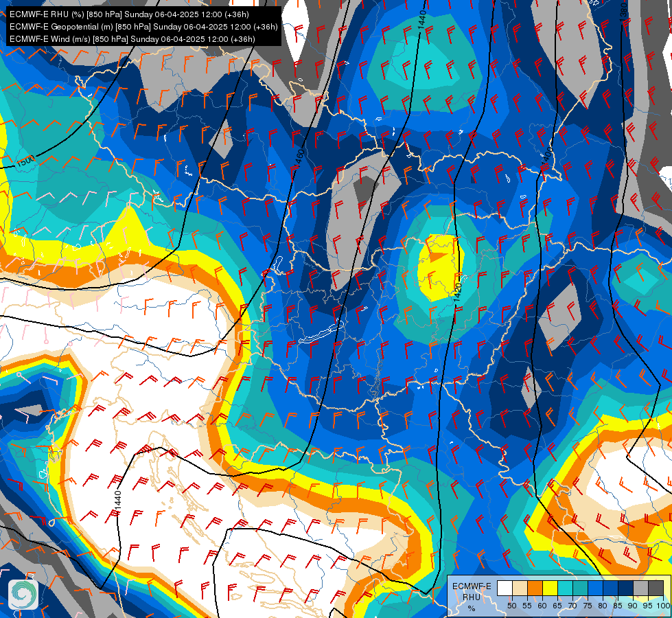Click the legend tick value 100
This screenshot has width=672, height=618.
[x=663, y=606]
